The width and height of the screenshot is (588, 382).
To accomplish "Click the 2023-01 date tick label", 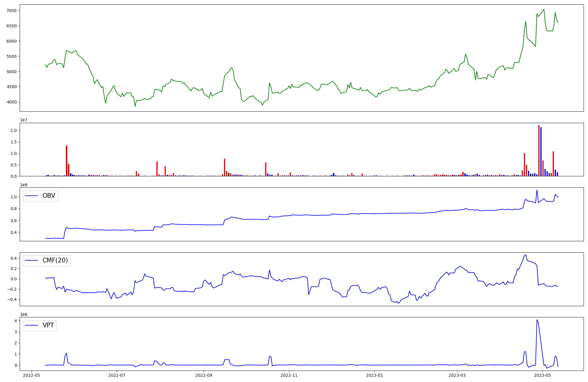I will coord(375,375).
